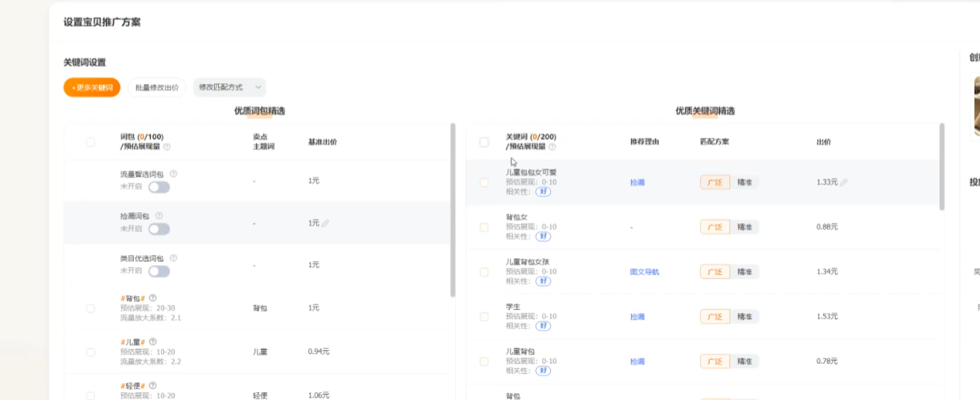This screenshot has width=980, height=400.
Task: Open 图文导航 recommendation reason link
Action: [644, 272]
